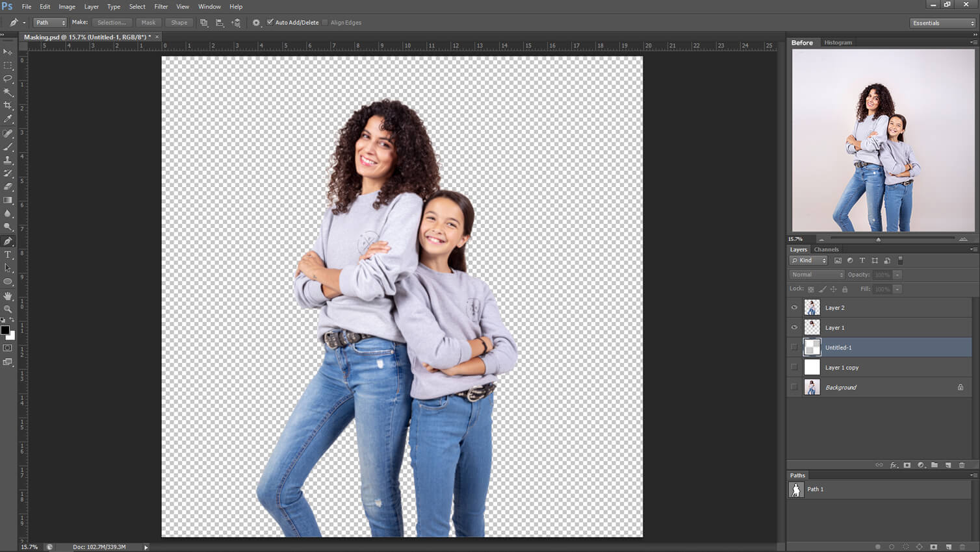Click the Make Mask button
The height and width of the screenshot is (552, 980).
pyautogui.click(x=148, y=23)
